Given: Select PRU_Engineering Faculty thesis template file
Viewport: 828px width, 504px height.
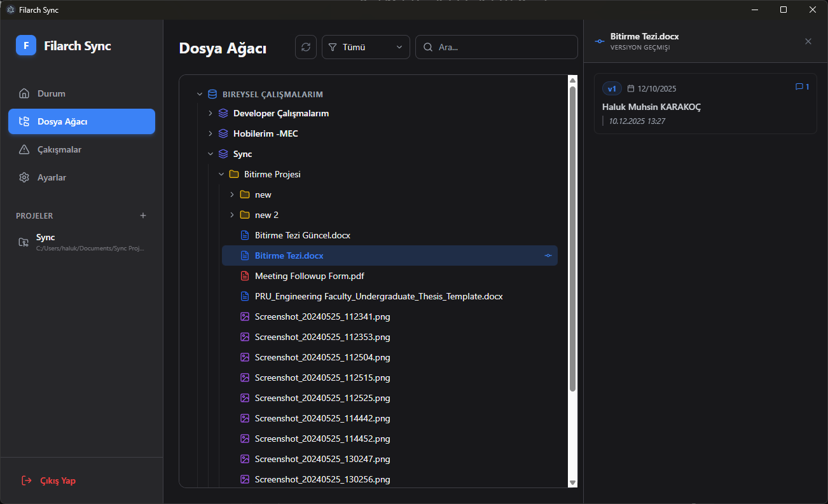Looking at the screenshot, I should pos(389,296).
